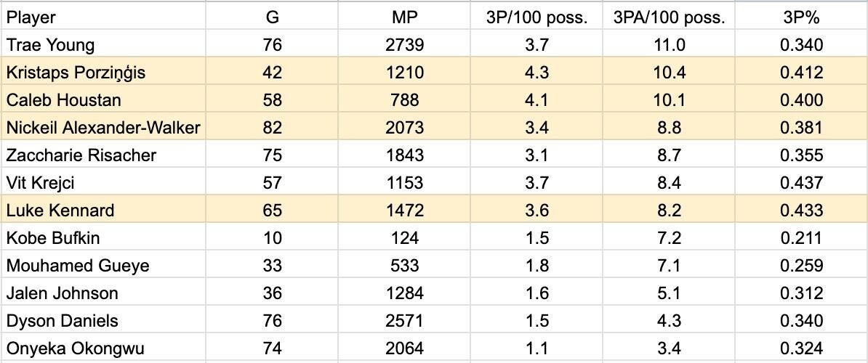The image size is (868, 363).
Task: Select Vit Krejci's 0.437 percentage cell
Action: (801, 181)
